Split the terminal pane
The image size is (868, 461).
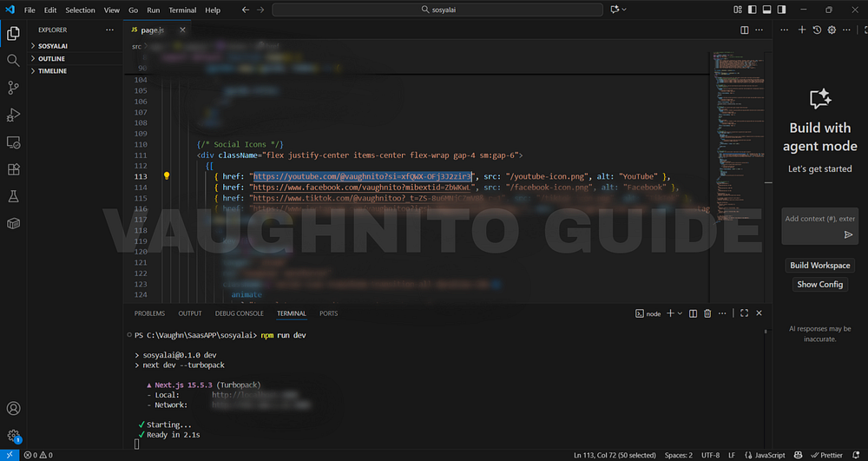(x=693, y=313)
